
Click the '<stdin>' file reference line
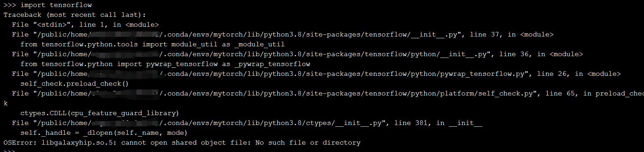point(85,25)
